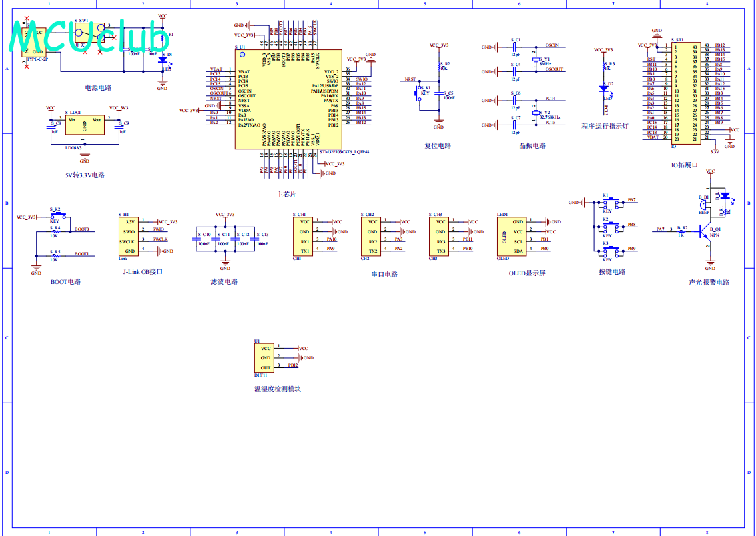Select the U1 DHT11 sensor block
Viewport: 756px width, 536px height.
(x=264, y=358)
